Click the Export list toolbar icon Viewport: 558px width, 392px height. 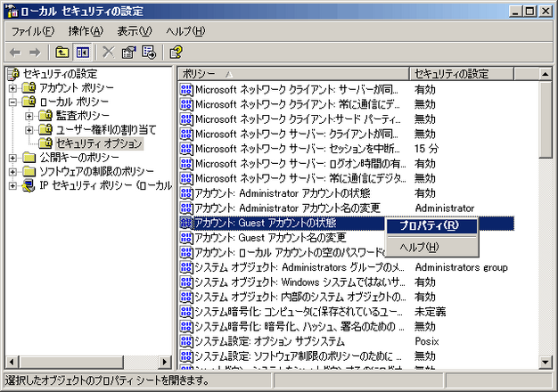click(x=149, y=53)
